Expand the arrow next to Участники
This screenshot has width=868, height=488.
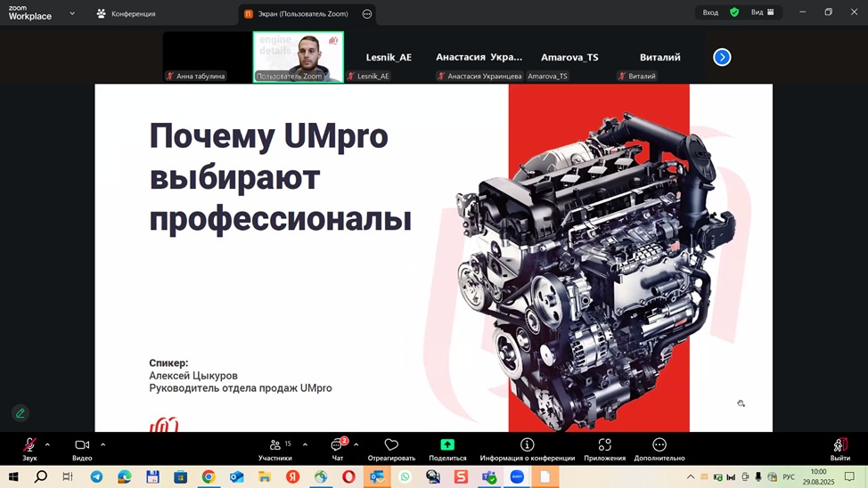[x=305, y=444]
